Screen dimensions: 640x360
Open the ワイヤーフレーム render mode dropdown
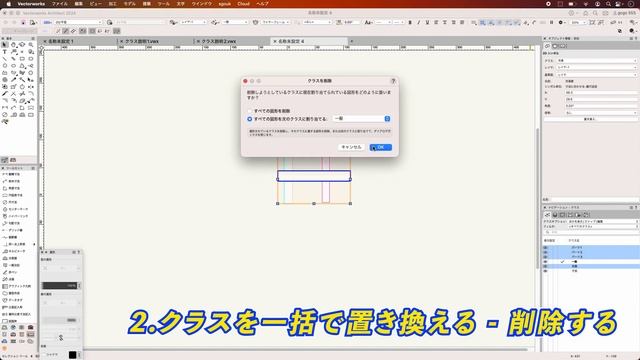276,22
